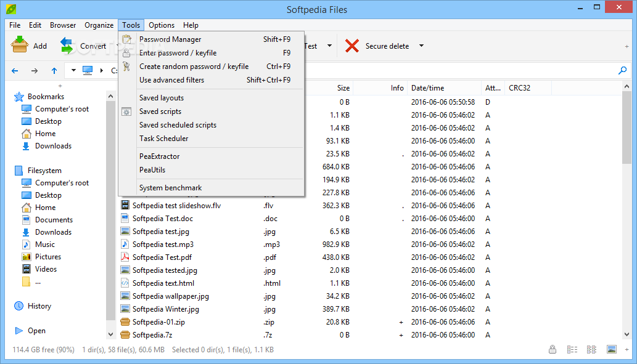Click the Att... column header
The image size is (637, 364).
[493, 87]
